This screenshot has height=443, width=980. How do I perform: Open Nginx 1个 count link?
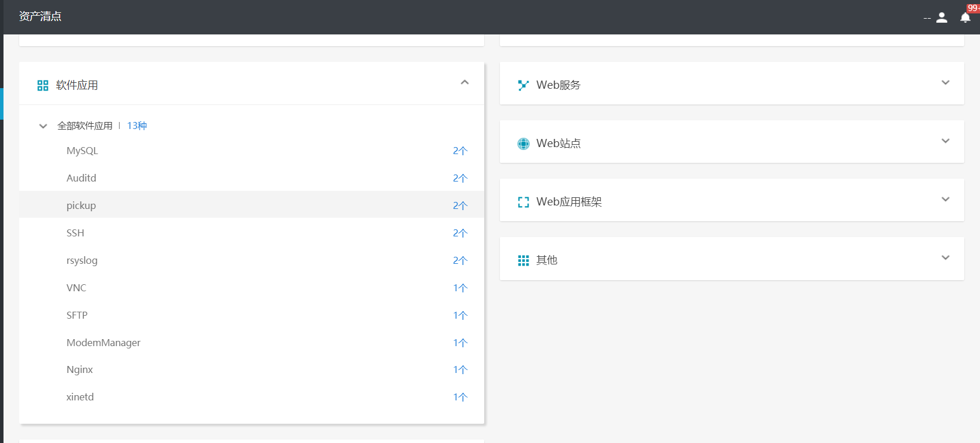460,369
